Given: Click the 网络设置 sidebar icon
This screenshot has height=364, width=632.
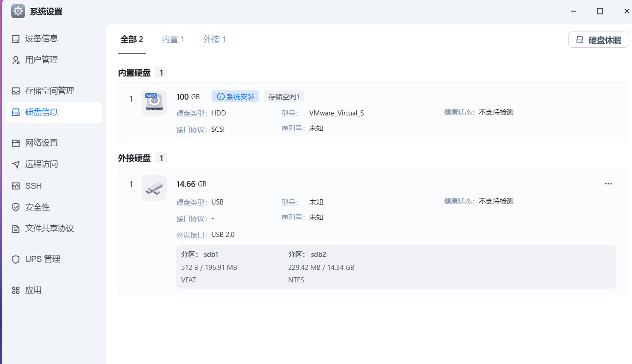Looking at the screenshot, I should point(16,143).
